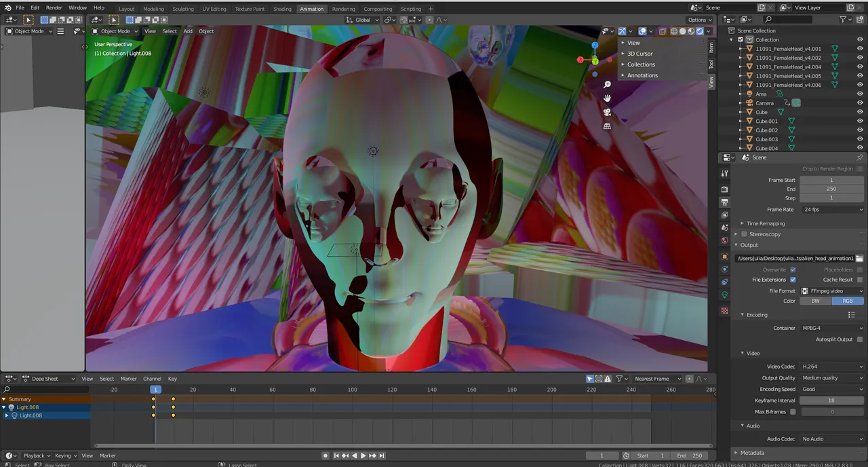Toggle the Overwrite checkbox

point(793,269)
